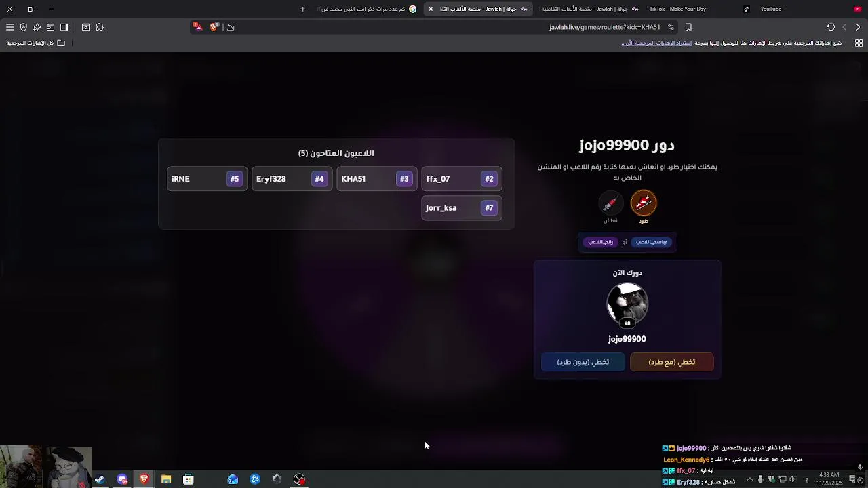The image size is (868, 488).
Task: Open File Explorer from the taskbar
Action: point(166,479)
